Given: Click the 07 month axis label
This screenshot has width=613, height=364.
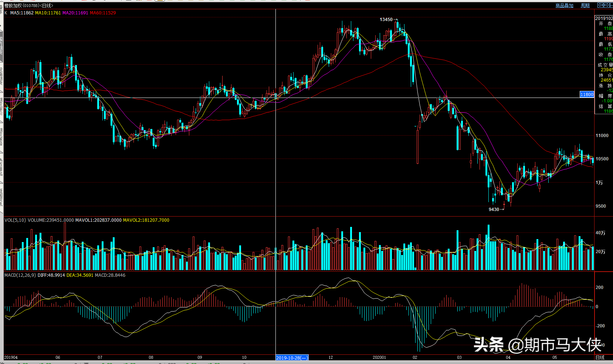Looking at the screenshot, I should coord(100,357).
